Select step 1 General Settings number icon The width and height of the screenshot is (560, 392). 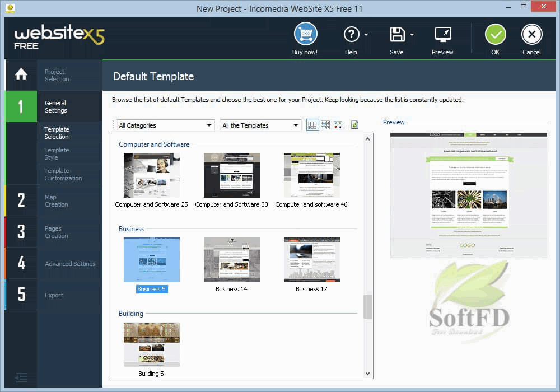coord(21,106)
